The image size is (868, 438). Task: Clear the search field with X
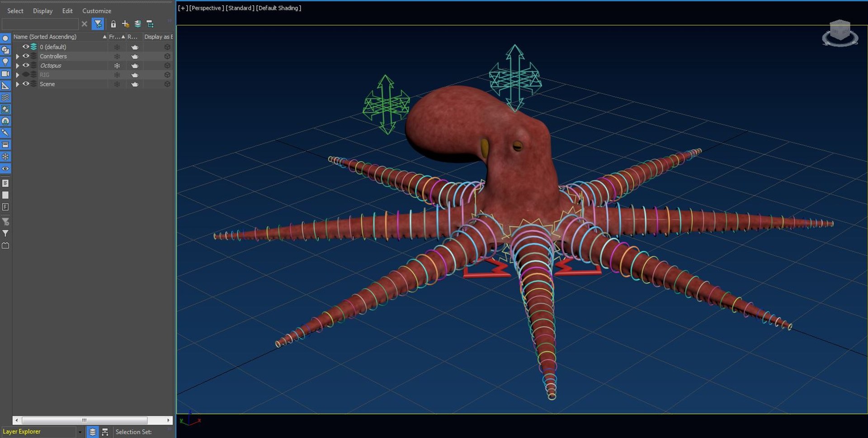tap(85, 24)
